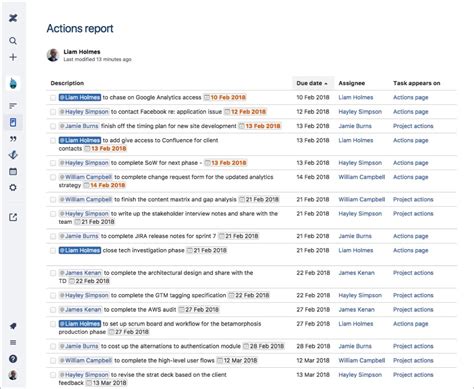Click calendar icon beside 12 Mar 2018 date lozenge

[220, 360]
